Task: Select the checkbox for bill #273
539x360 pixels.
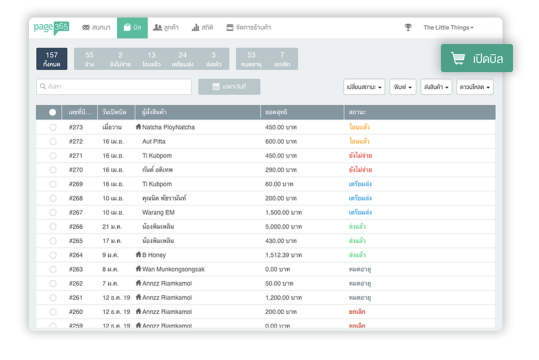Action: 53,127
